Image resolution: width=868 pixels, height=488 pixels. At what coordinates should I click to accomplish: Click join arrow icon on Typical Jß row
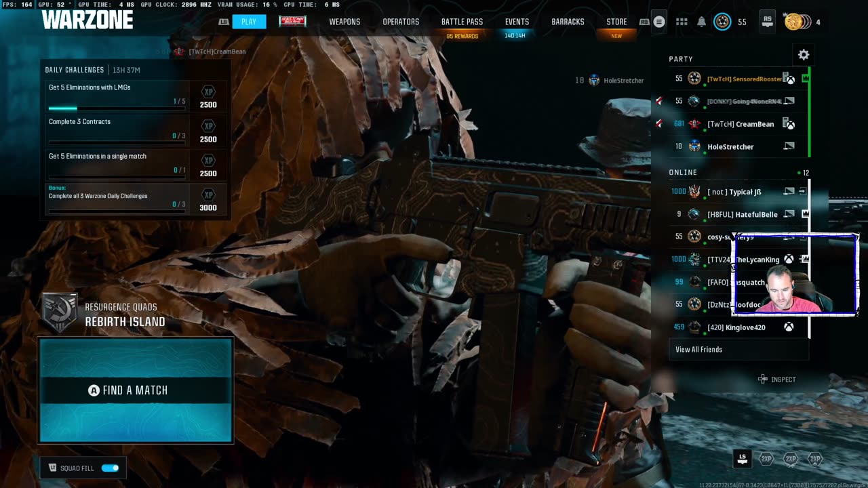802,192
